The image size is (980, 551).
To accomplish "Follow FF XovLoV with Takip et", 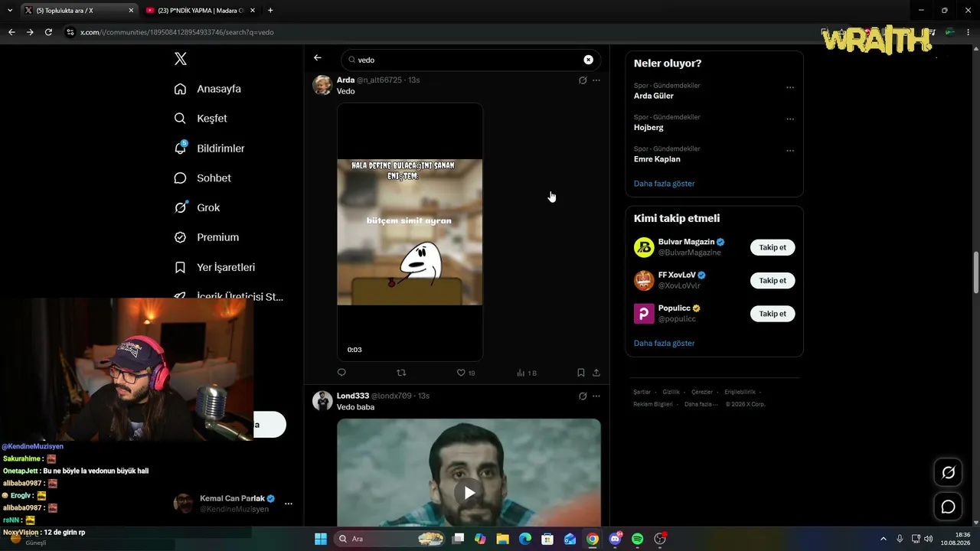I will pyautogui.click(x=773, y=281).
